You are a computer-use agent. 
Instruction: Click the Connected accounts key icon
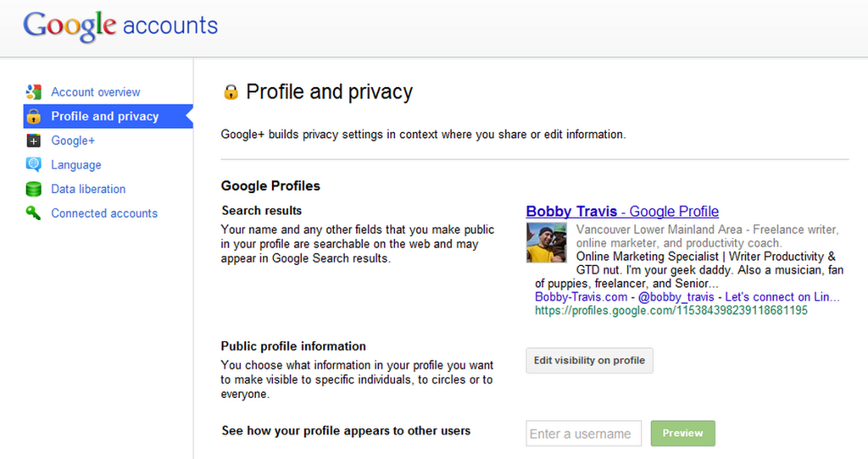[x=34, y=213]
